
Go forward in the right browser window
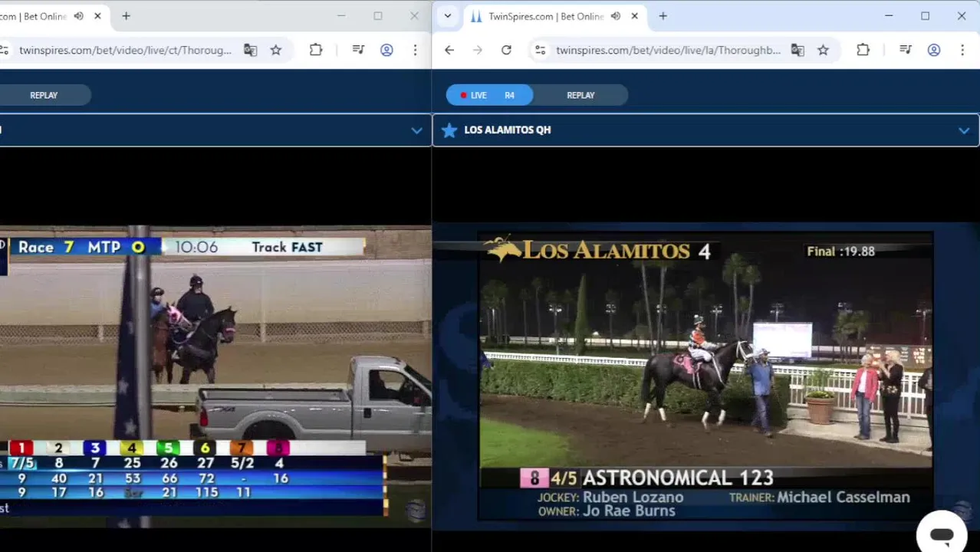(x=478, y=50)
